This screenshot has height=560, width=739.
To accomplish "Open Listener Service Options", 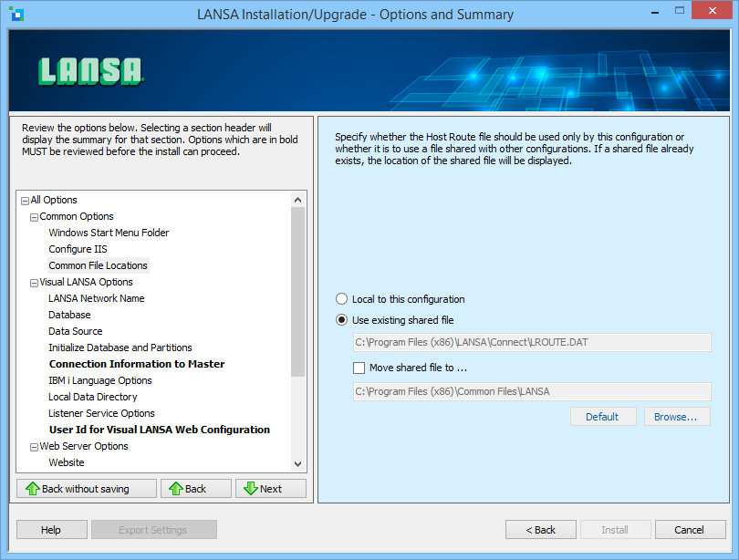I will (101, 413).
